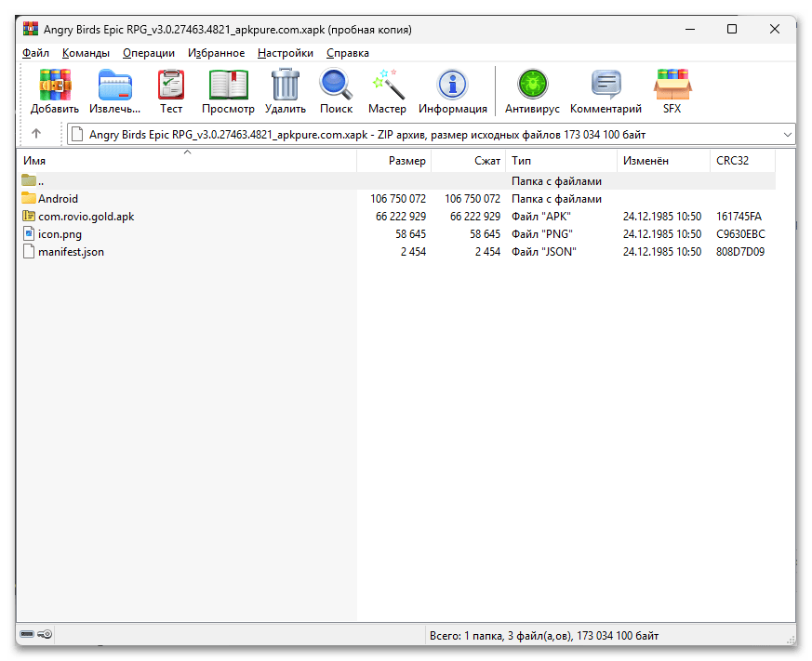Click the Добавить (Add) toolbar icon

[54, 85]
